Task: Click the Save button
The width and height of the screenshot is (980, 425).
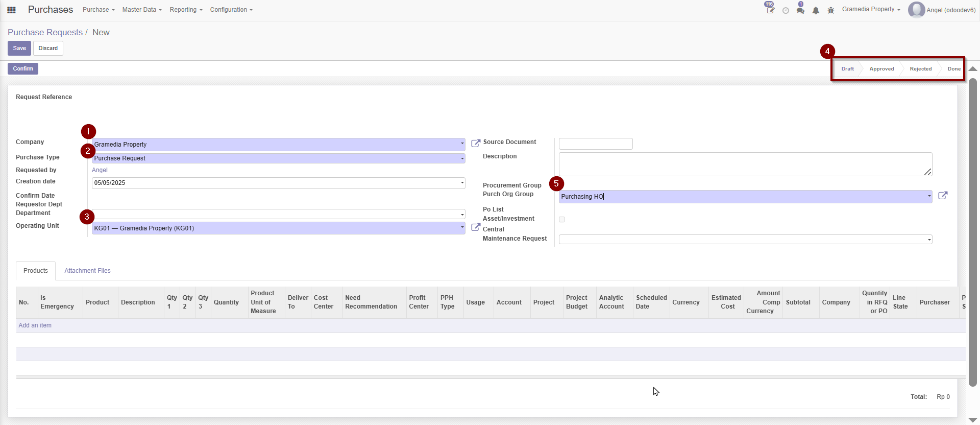Action: tap(19, 48)
